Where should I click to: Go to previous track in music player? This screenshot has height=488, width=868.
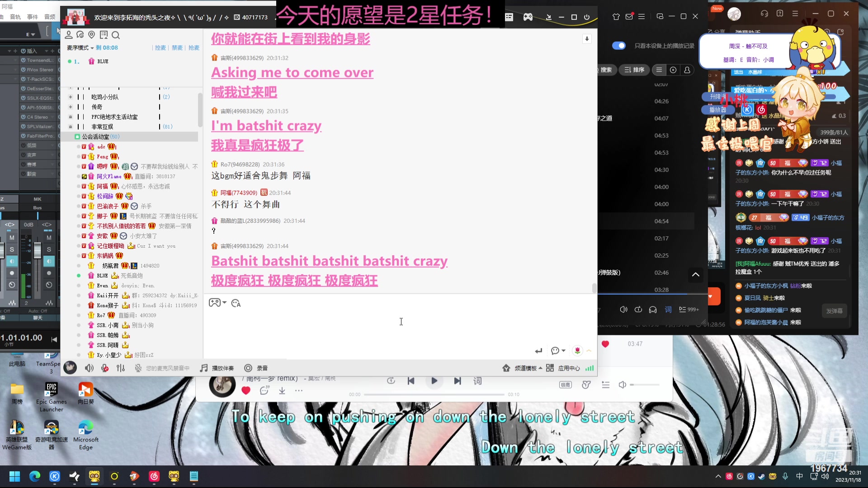411,381
